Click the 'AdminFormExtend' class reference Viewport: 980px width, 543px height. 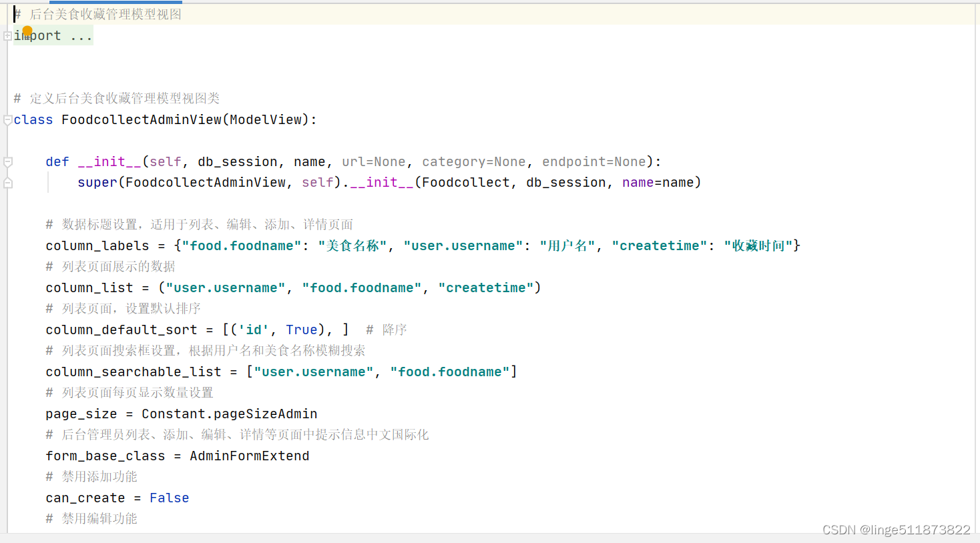click(250, 456)
